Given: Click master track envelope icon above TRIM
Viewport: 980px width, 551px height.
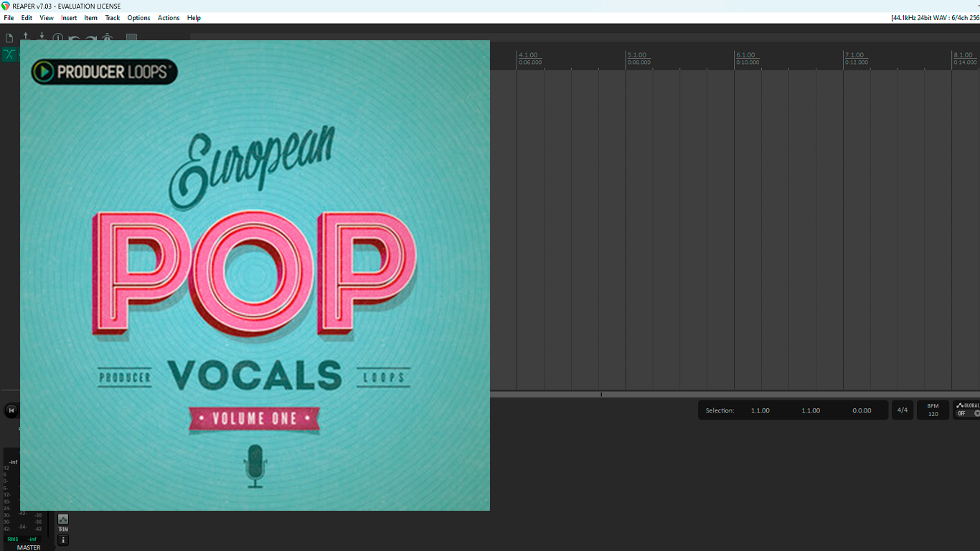Looking at the screenshot, I should pyautogui.click(x=63, y=519).
